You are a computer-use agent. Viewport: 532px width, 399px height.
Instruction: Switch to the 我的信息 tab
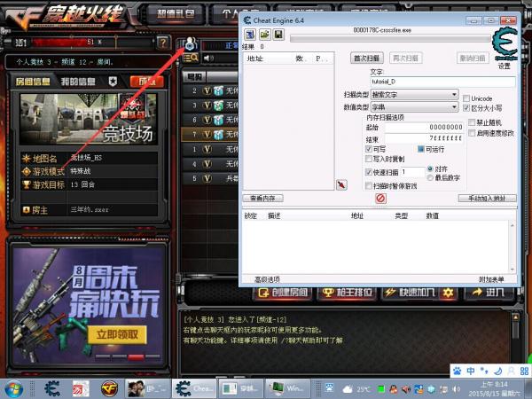pos(78,82)
